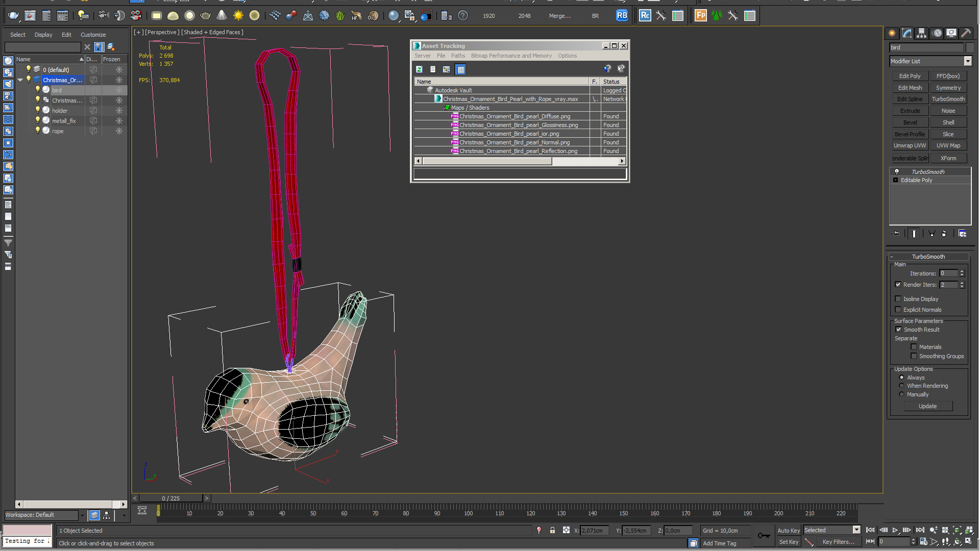Open the Display menu in scene explorer
Image resolution: width=980 pixels, height=551 pixels.
coord(43,35)
